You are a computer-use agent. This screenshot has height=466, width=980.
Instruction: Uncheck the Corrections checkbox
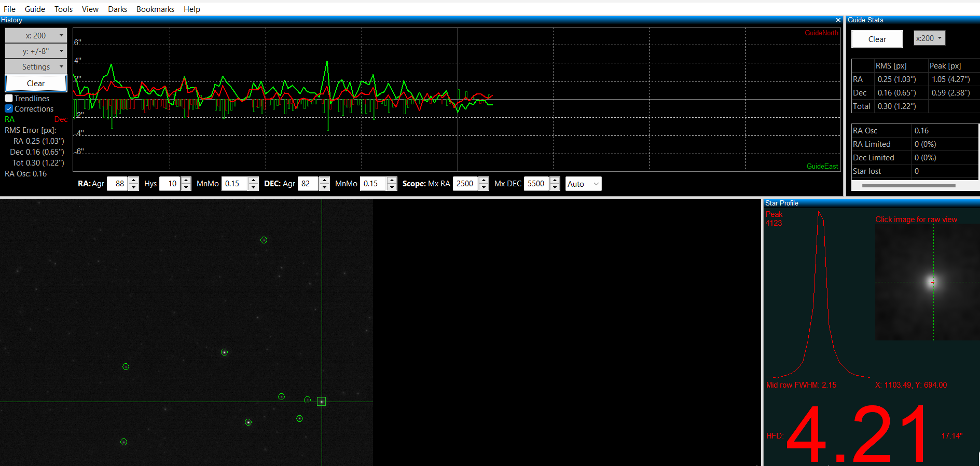[9, 108]
